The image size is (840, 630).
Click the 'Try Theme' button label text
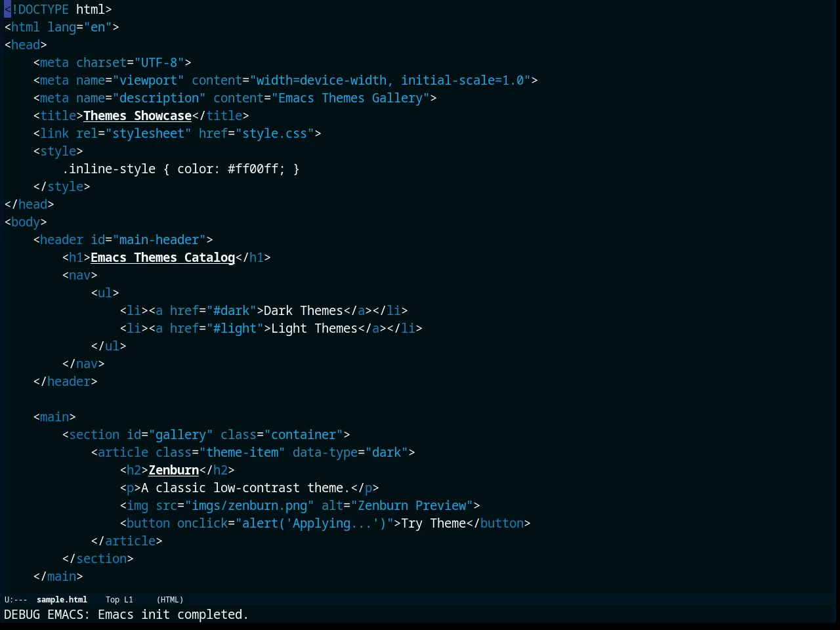tap(433, 524)
